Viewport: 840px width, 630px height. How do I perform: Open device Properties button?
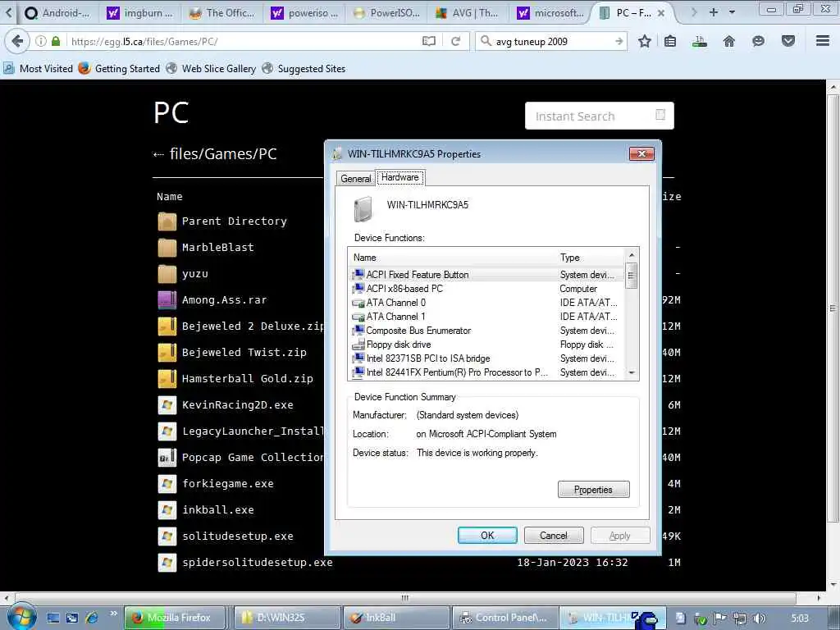pos(594,490)
